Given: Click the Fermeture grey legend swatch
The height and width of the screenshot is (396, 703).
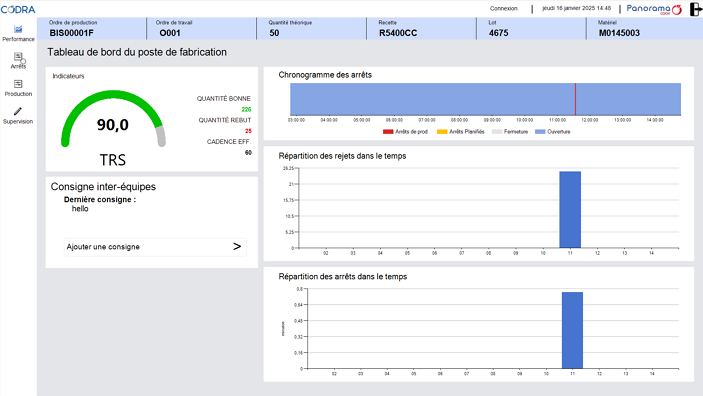Looking at the screenshot, I should (x=497, y=132).
